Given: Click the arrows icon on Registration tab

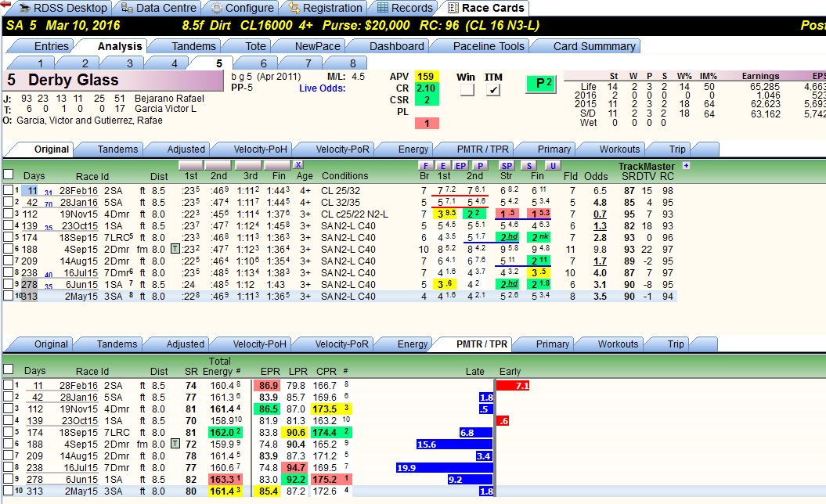Looking at the screenshot, I should pos(294,8).
